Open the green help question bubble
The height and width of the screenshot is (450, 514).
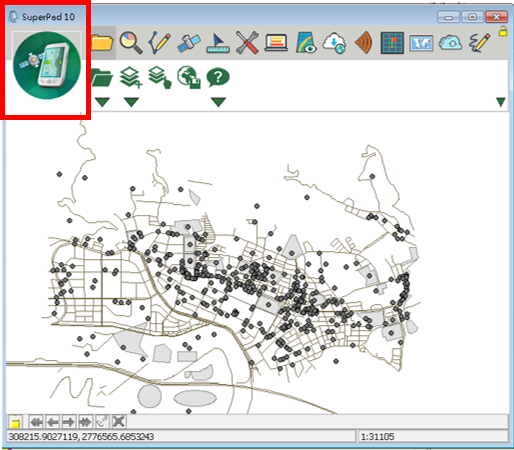[218, 77]
